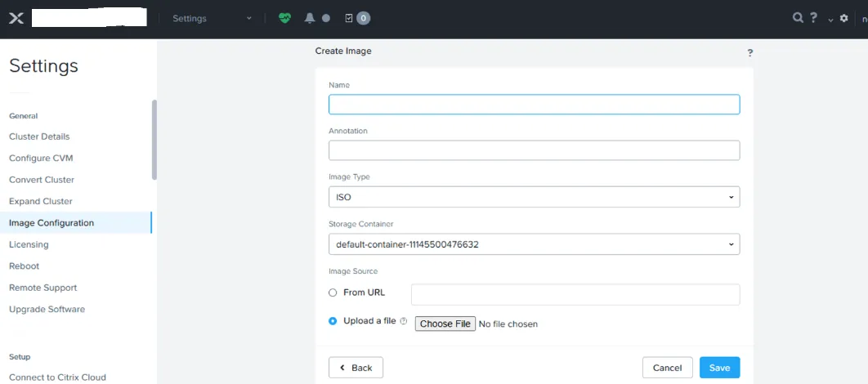Click the settings sidebar scrollbar

[154, 140]
